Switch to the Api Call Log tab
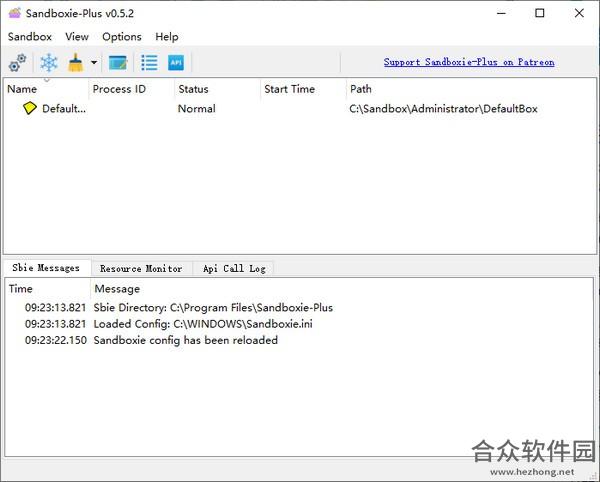The width and height of the screenshot is (600, 482). (234, 269)
